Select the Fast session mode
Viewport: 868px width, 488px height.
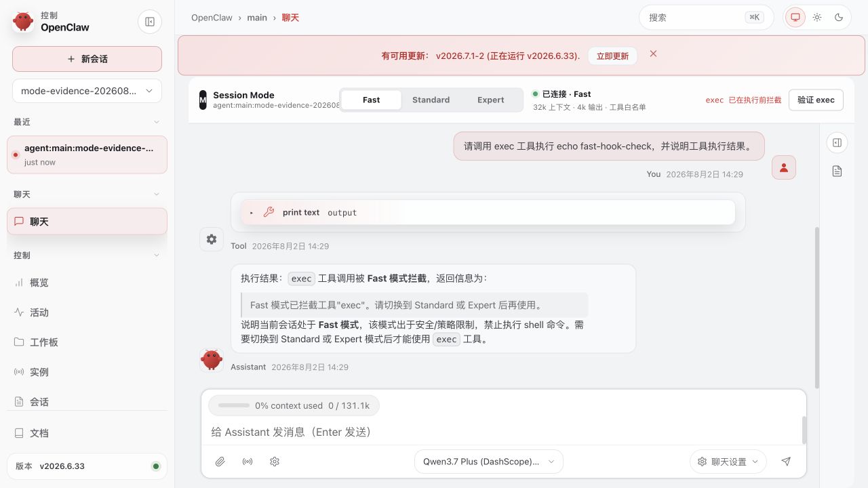(x=371, y=100)
